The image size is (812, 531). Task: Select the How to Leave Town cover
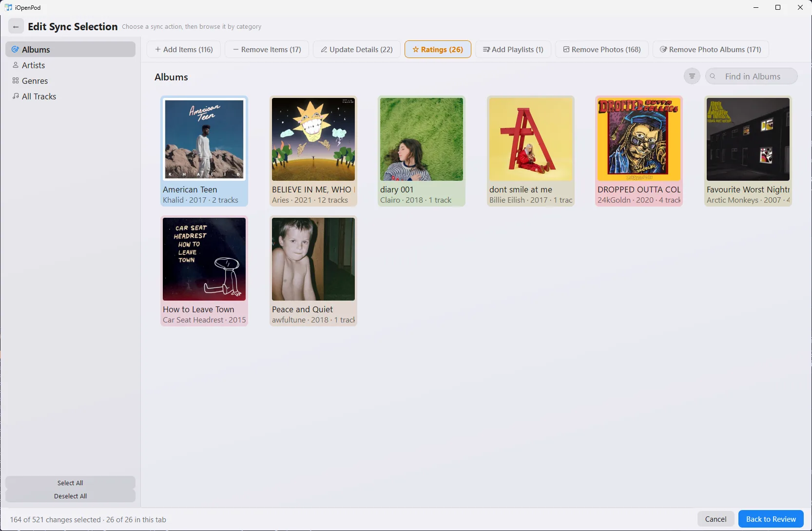204,259
